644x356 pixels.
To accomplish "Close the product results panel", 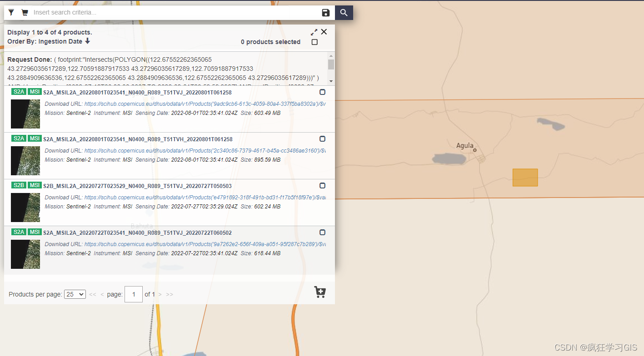I will [324, 32].
